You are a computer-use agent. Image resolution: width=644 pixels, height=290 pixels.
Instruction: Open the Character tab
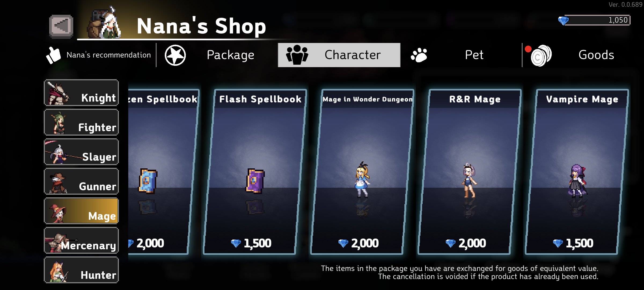click(x=339, y=55)
